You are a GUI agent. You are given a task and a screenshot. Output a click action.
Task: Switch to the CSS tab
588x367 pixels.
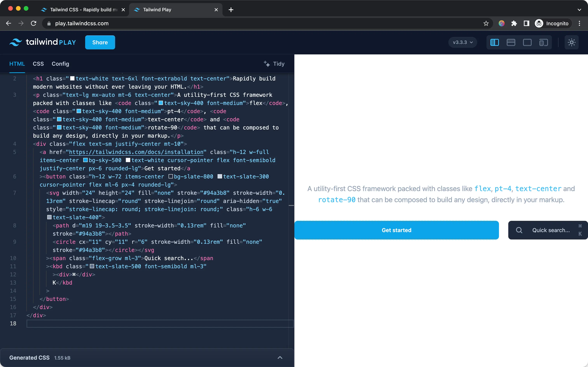point(38,64)
